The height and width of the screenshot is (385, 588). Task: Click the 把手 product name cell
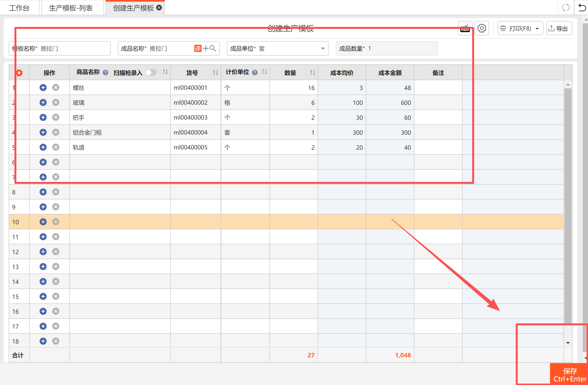tap(120, 118)
